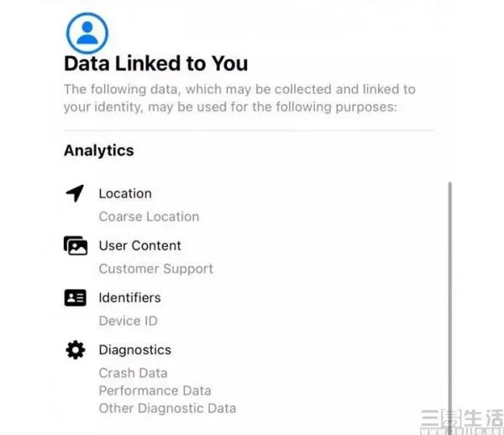Screen dimensions: 504x435
Task: Click the Location arrow icon
Action: point(76,193)
